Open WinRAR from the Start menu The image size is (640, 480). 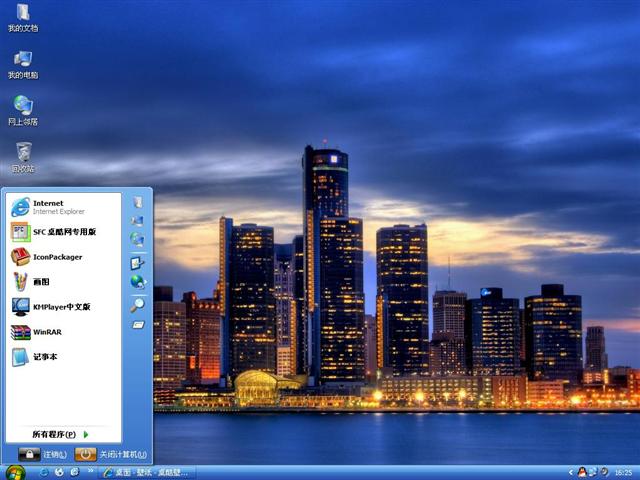click(46, 332)
